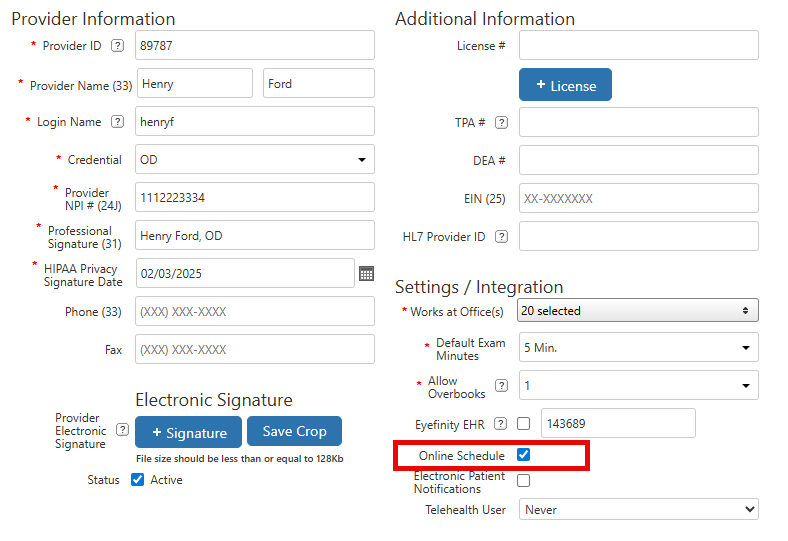The height and width of the screenshot is (541, 788).
Task: Click the + License button
Action: (565, 86)
